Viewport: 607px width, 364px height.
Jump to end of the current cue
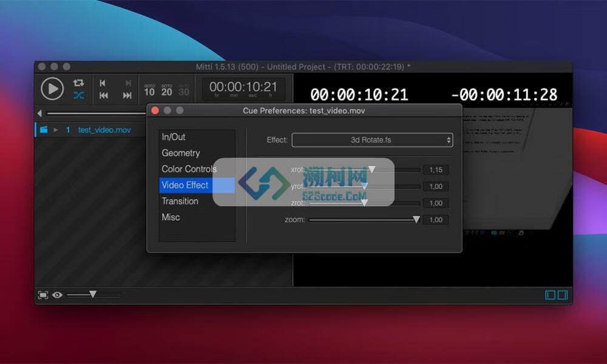128,83
